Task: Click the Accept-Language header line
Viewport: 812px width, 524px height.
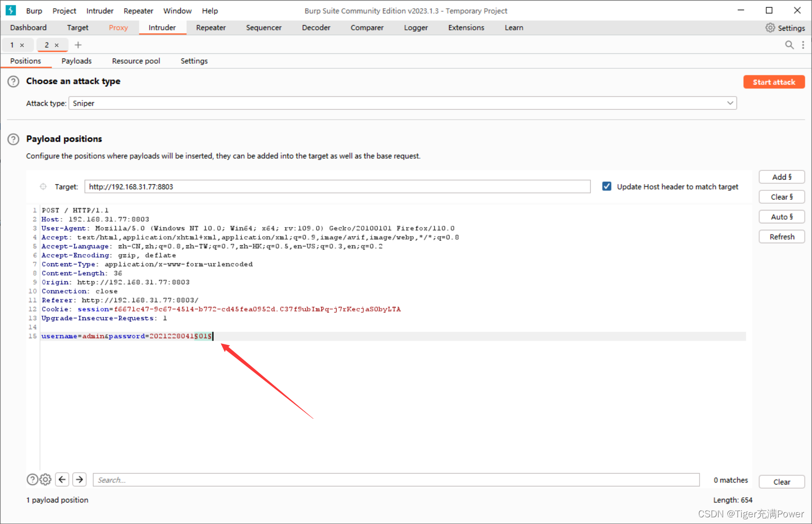Action: tap(212, 246)
